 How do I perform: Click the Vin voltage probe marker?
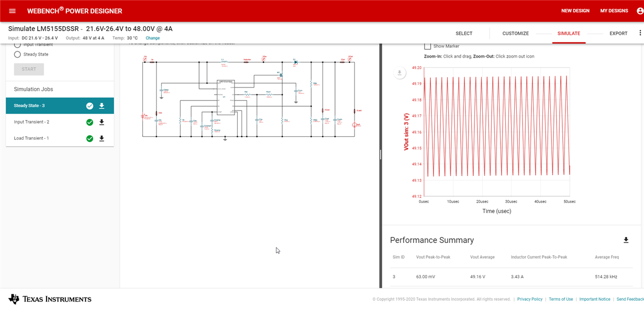(x=145, y=59)
